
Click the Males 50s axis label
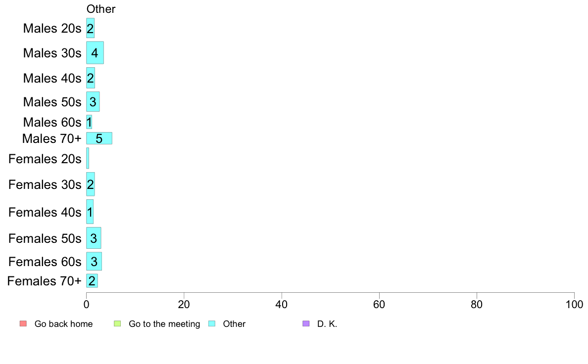52,102
